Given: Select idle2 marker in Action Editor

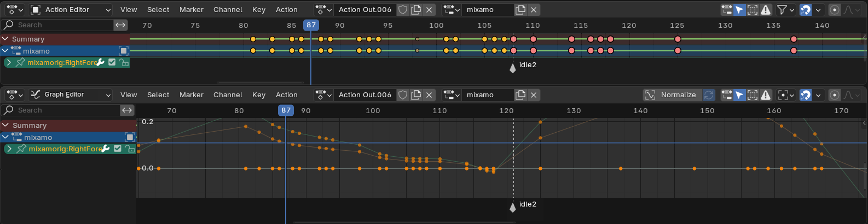Looking at the screenshot, I should pyautogui.click(x=513, y=68).
